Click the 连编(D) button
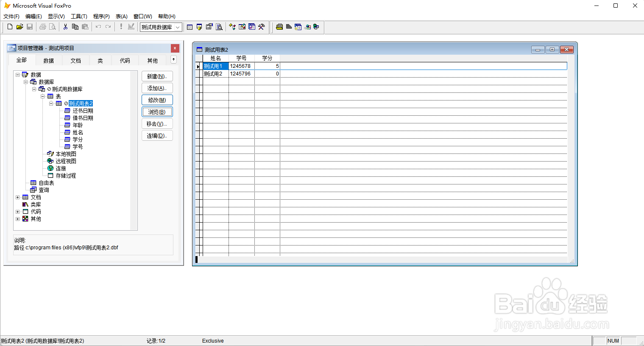The height and width of the screenshot is (346, 644). pyautogui.click(x=157, y=136)
